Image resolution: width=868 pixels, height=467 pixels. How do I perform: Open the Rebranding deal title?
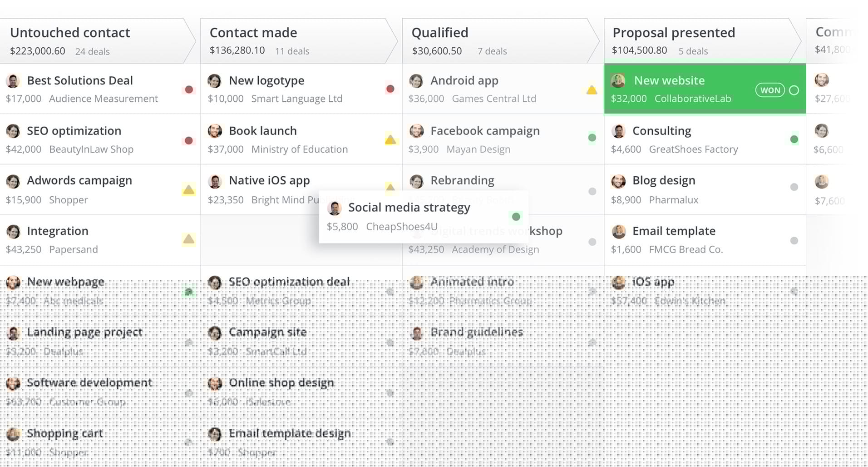[462, 181]
